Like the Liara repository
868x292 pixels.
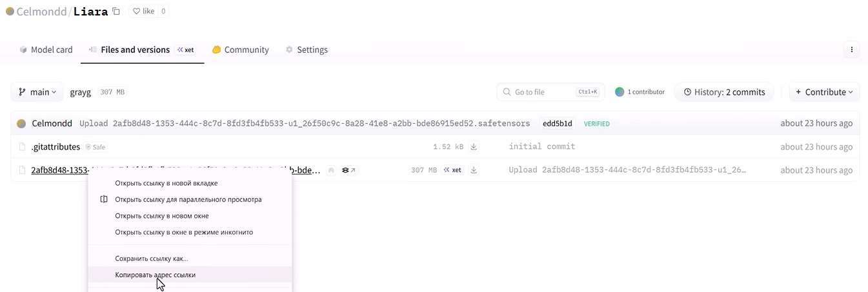point(143,11)
